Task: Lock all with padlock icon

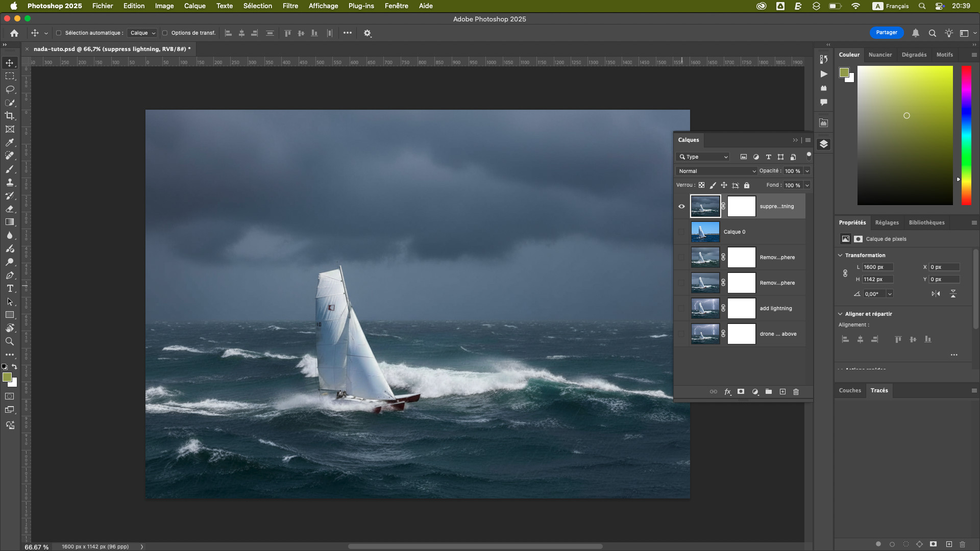Action: click(x=747, y=185)
